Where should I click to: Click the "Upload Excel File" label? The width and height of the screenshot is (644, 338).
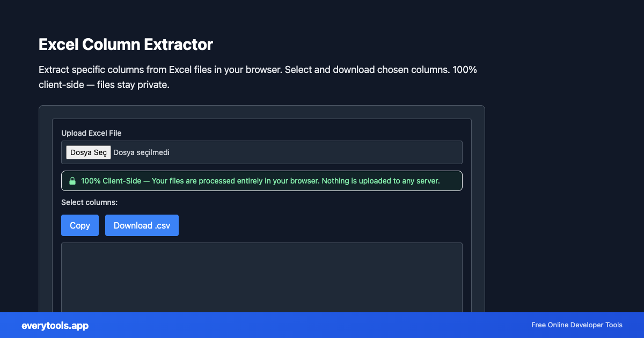click(91, 133)
